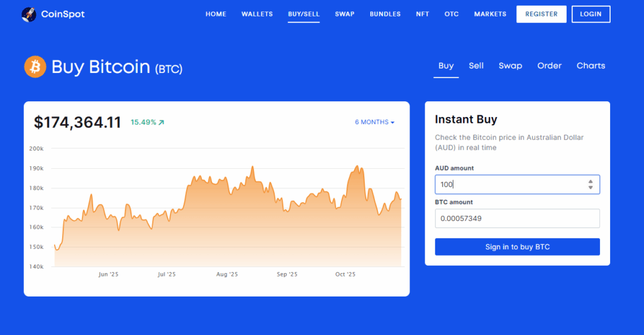The image size is (644, 335).
Task: Click the REGISTER button
Action: 541,14
